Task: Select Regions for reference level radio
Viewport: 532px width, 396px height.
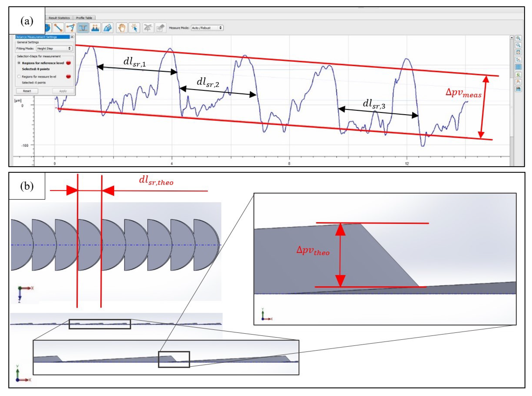Action: pyautogui.click(x=19, y=63)
